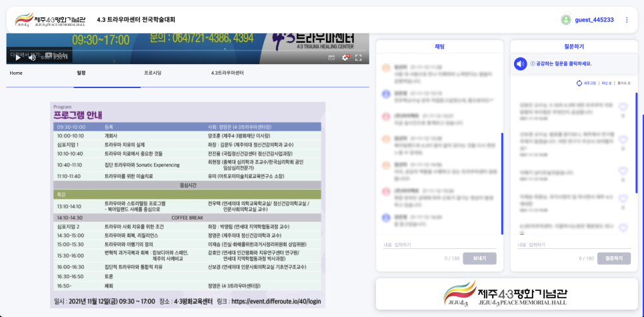Screen dimensions: 644x317
Task: Click the guest_445233 username
Action: pyautogui.click(x=594, y=20)
